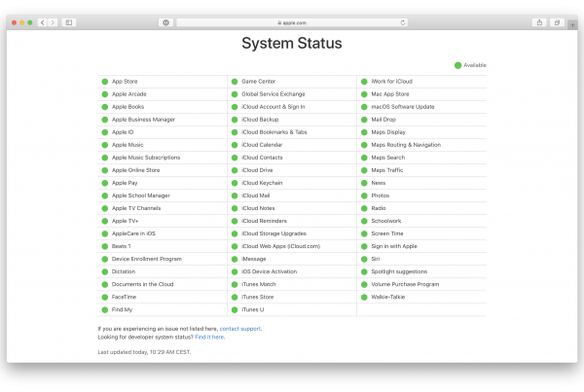Select the Apple Pay status entry

tap(125, 183)
